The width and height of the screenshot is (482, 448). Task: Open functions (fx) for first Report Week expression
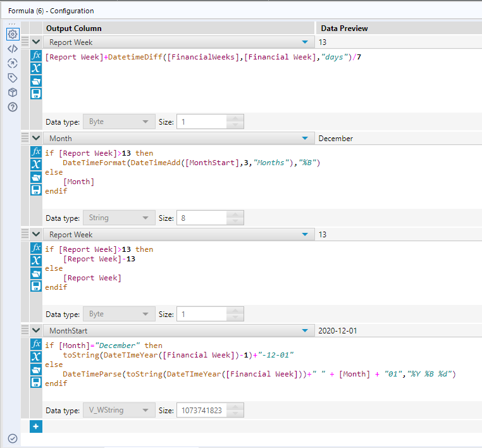[x=36, y=56]
